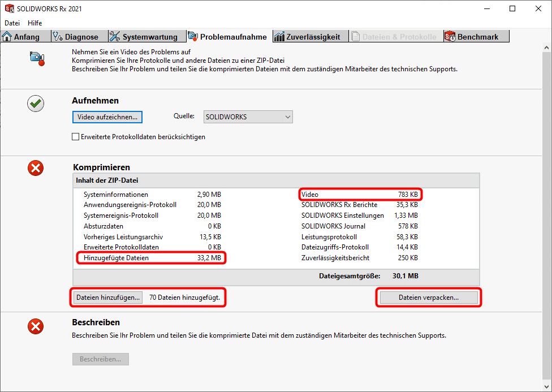This screenshot has height=392, width=552.
Task: Click the chart icon on the Zuverlässigkeit tab
Action: 278,37
